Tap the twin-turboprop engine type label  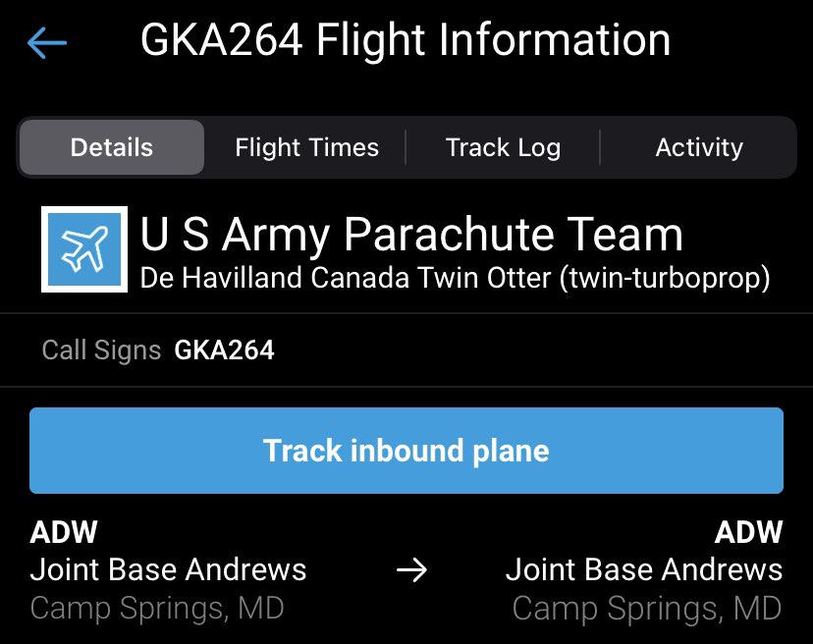[664, 278]
